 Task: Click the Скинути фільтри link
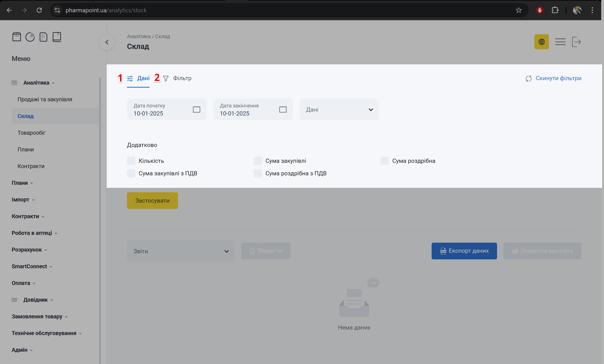pyautogui.click(x=558, y=78)
